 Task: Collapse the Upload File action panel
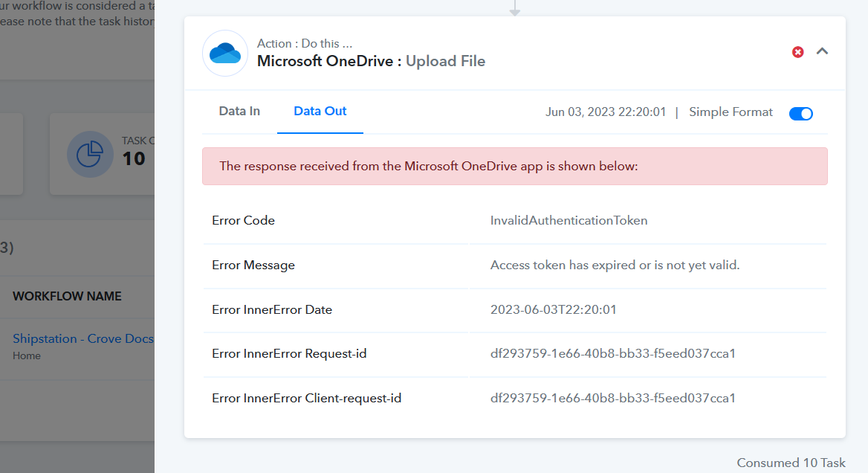click(822, 51)
